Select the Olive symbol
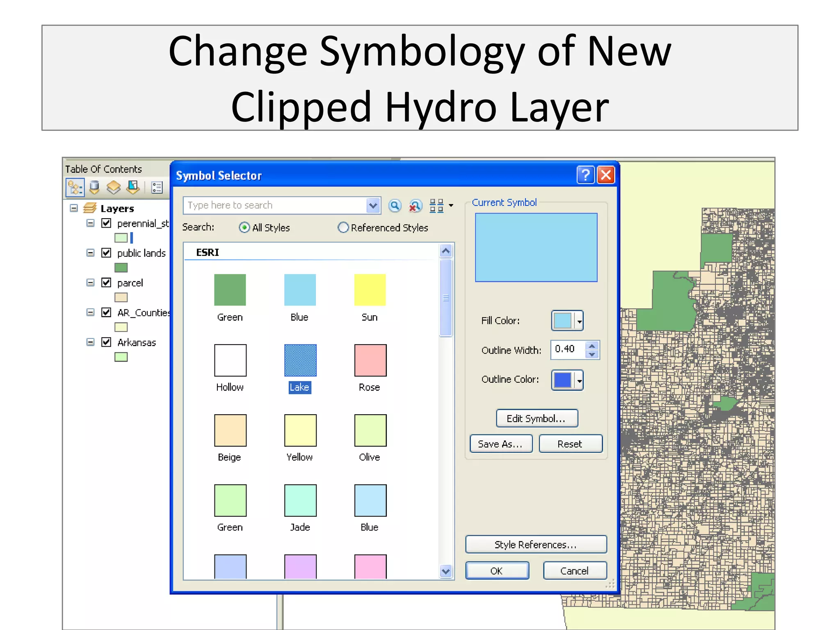The height and width of the screenshot is (630, 840). 370,430
